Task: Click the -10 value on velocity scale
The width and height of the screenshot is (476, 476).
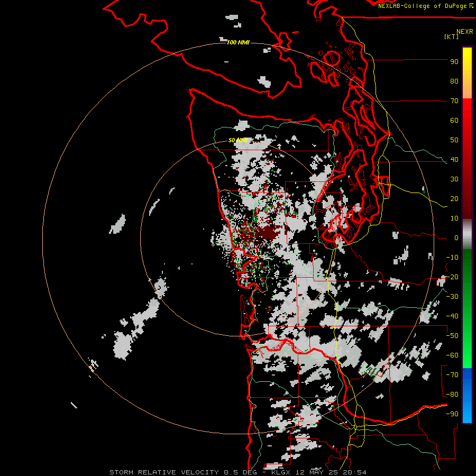Action: click(452, 258)
